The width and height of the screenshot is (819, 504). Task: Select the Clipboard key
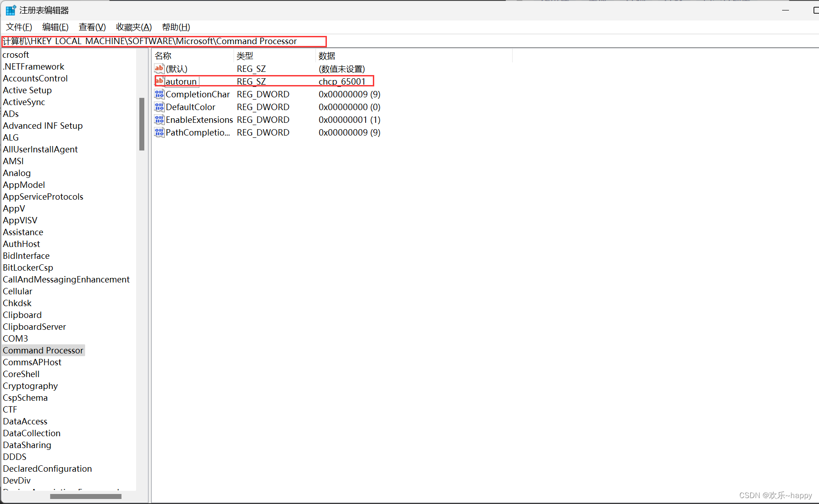point(22,315)
